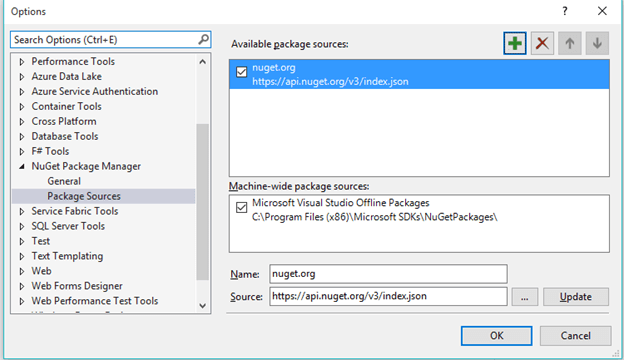Move package source down with arrow icon

pos(597,43)
